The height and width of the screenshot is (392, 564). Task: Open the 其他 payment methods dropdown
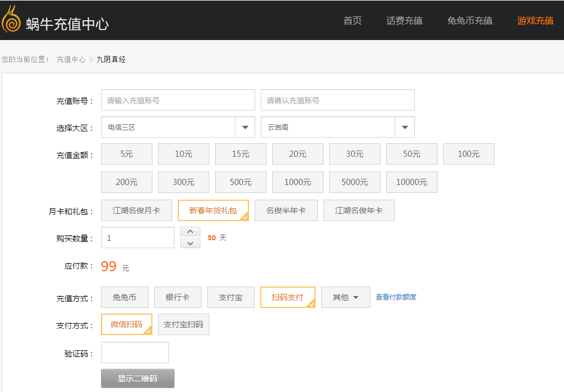(x=346, y=297)
